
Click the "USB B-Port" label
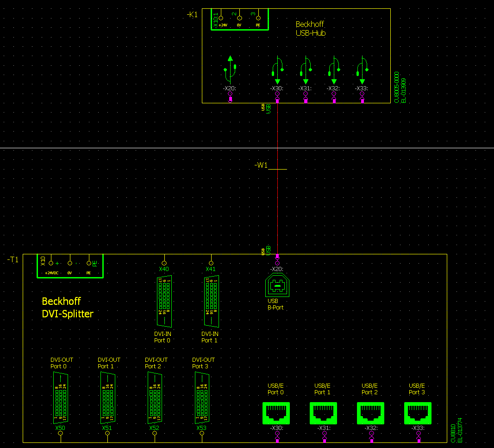coord(275,304)
